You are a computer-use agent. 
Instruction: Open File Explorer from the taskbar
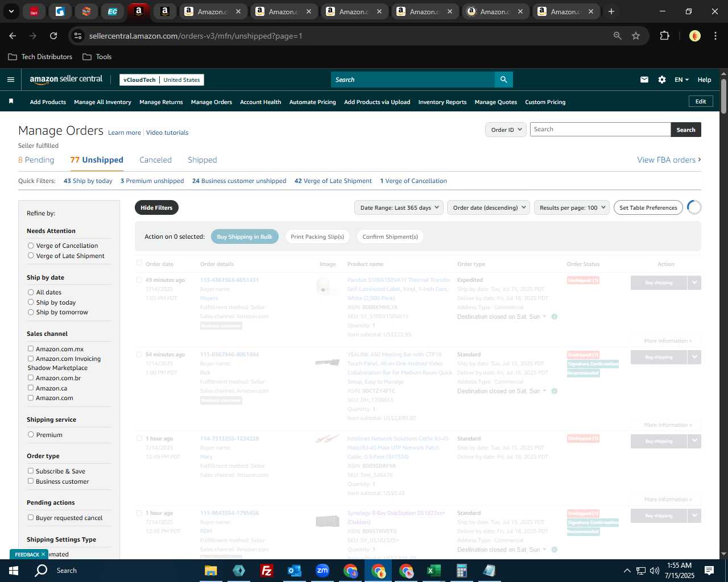pyautogui.click(x=211, y=571)
